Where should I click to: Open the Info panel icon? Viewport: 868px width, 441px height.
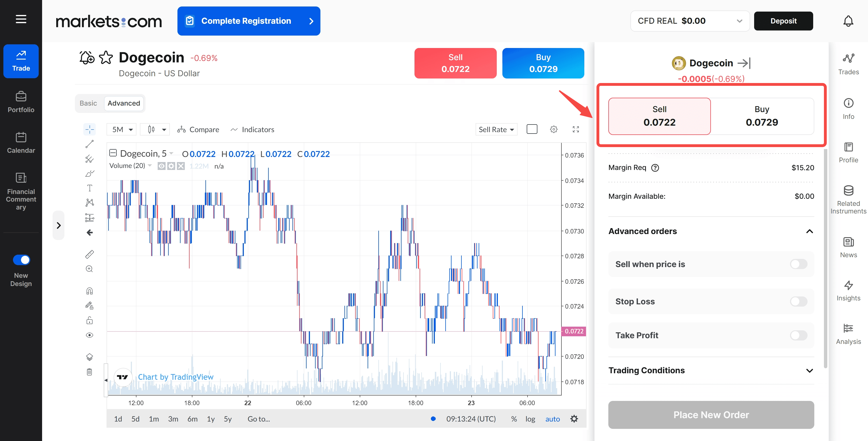[x=849, y=108]
